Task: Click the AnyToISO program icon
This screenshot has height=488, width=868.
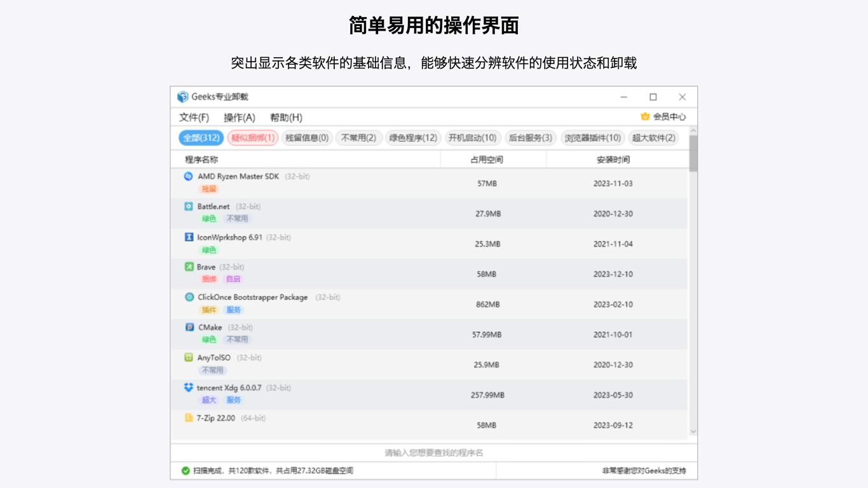Action: click(188, 357)
